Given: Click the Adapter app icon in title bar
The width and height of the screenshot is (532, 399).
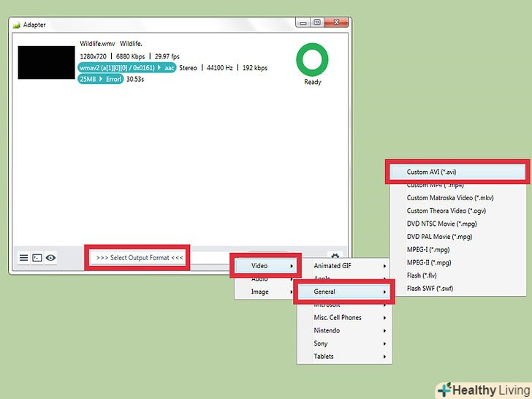Looking at the screenshot, I should pyautogui.click(x=16, y=25).
